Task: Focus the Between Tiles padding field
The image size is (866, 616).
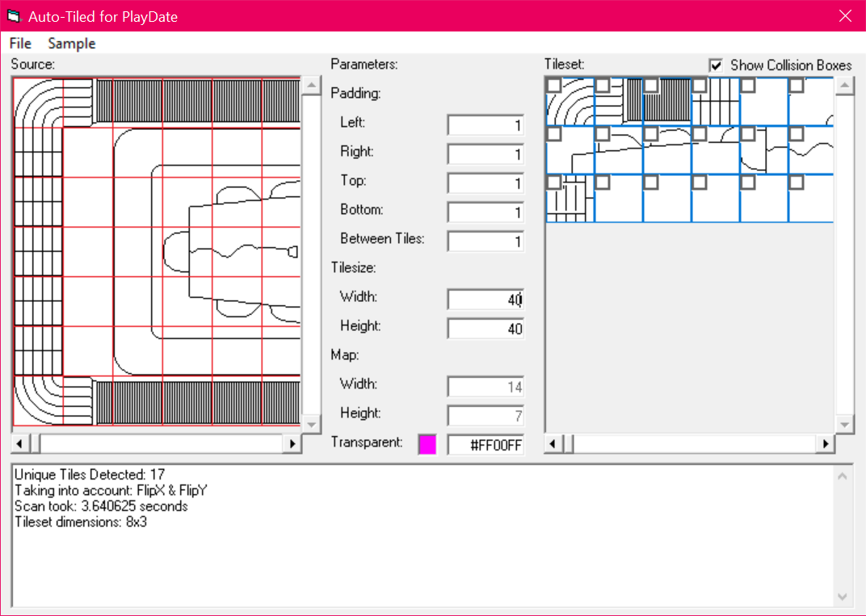Action: click(x=486, y=241)
